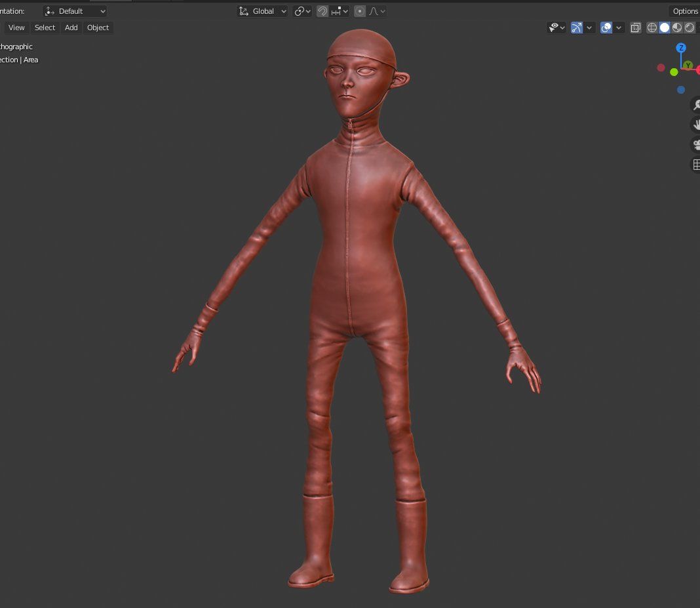Image resolution: width=700 pixels, height=608 pixels.
Task: Click the Y axis on the navigation gizmo
Action: tap(688, 66)
